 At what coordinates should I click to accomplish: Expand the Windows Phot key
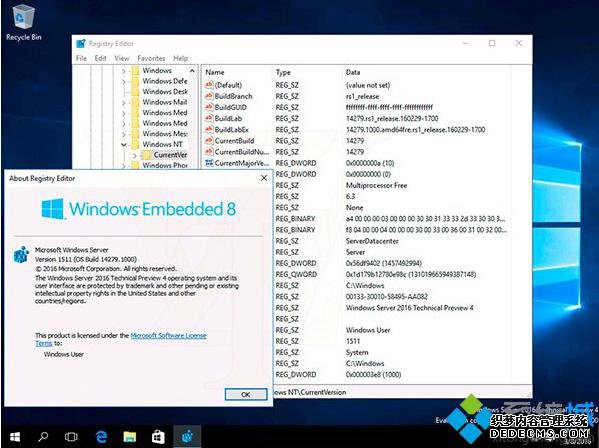[123, 165]
